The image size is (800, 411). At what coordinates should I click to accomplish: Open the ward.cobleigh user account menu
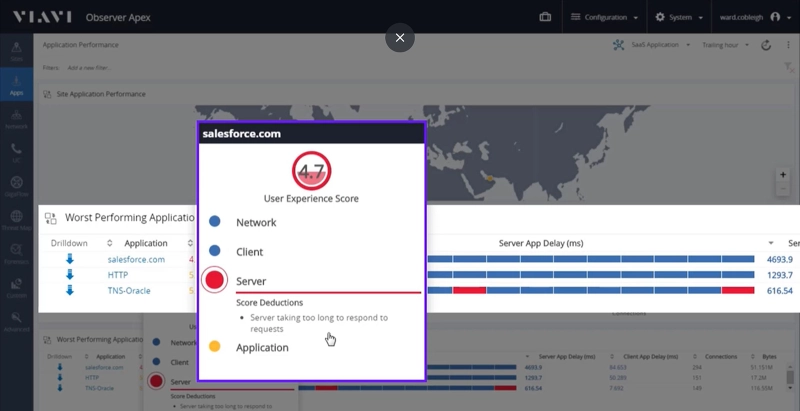pyautogui.click(x=749, y=17)
